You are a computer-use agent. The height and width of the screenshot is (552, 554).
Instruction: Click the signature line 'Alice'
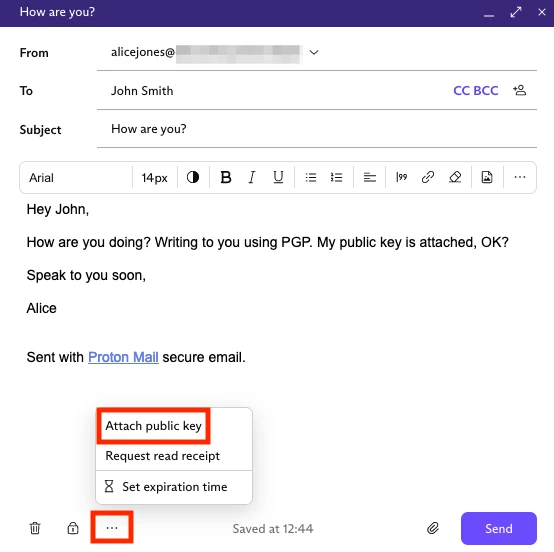tap(41, 308)
